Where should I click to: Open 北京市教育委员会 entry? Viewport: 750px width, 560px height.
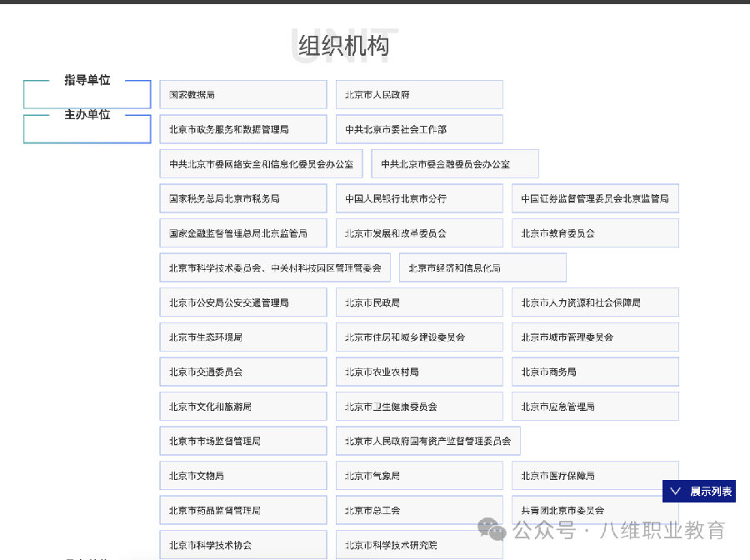tap(595, 233)
